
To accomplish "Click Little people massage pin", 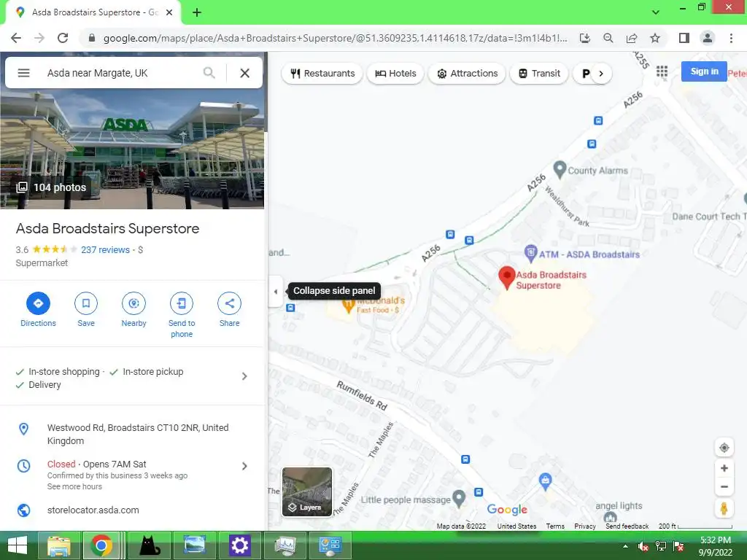I will click(459, 498).
